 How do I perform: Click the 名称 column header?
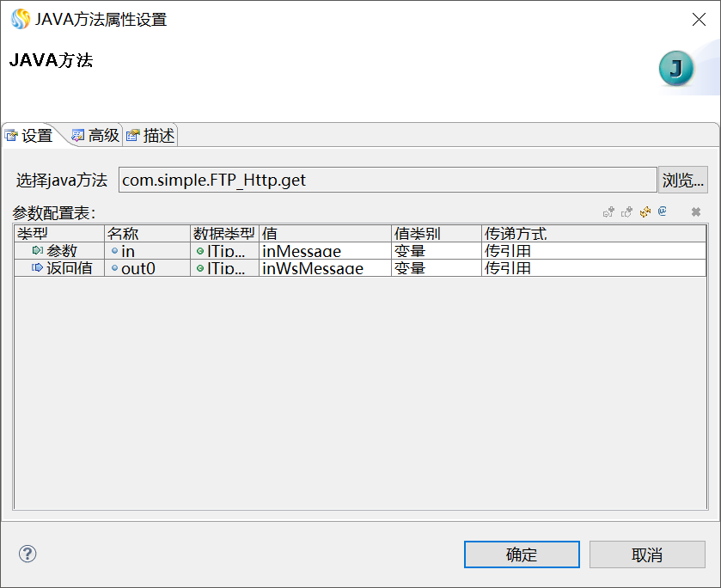pos(148,233)
